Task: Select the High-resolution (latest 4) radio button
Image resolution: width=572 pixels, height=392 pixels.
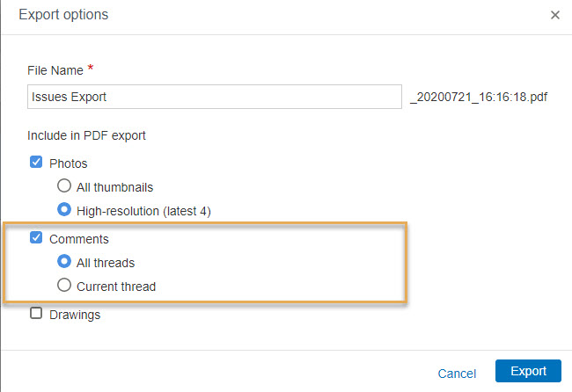Action: [64, 210]
